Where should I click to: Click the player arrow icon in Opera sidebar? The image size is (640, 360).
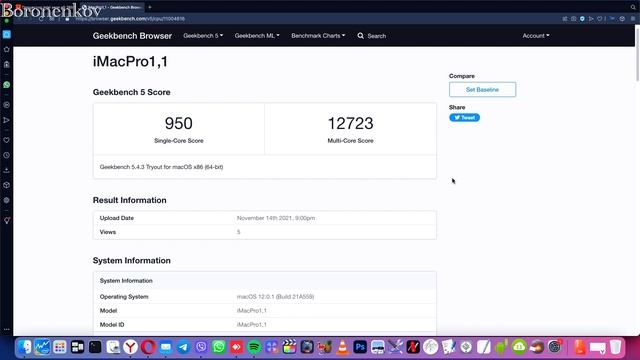click(7, 120)
